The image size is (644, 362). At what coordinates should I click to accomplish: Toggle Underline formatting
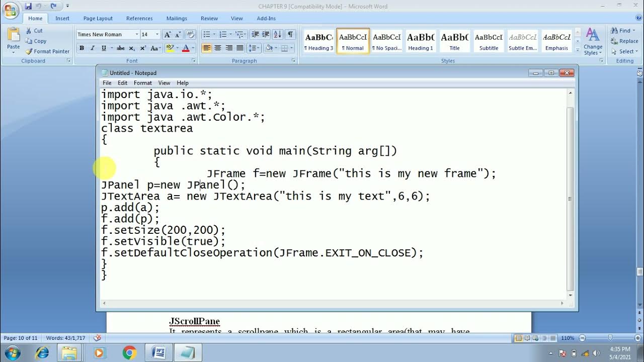[104, 48]
